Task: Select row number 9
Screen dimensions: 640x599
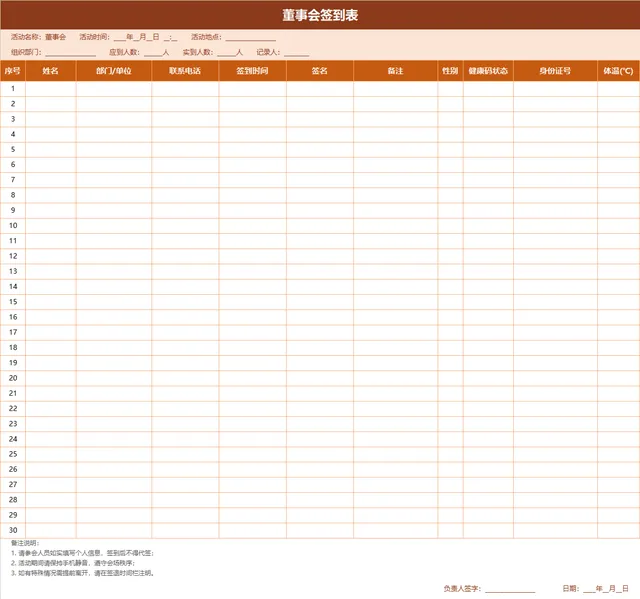Action: pos(13,211)
